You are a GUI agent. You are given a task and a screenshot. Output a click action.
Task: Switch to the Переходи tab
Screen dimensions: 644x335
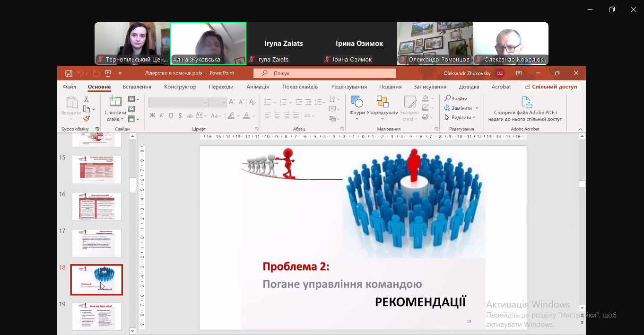click(221, 87)
